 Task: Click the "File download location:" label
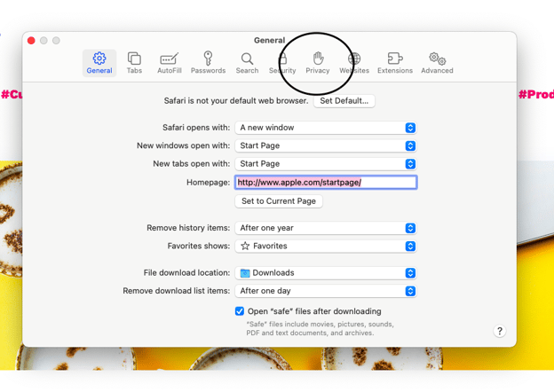point(186,273)
